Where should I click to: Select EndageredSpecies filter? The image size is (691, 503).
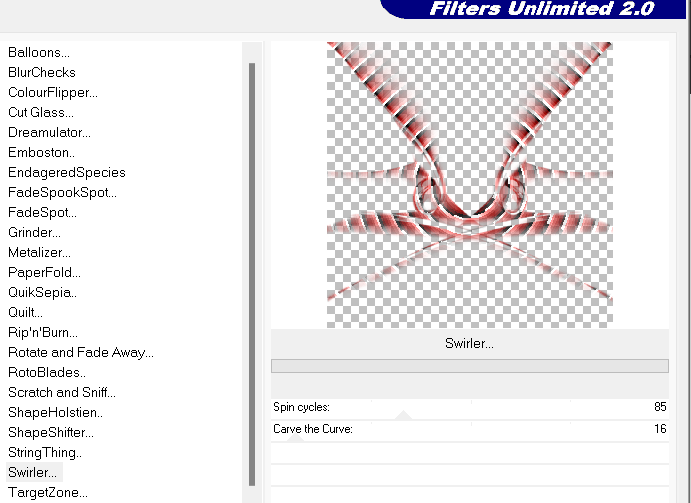67,172
